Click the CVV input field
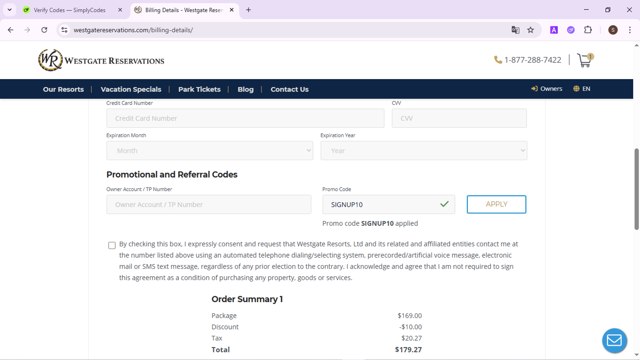 (459, 118)
